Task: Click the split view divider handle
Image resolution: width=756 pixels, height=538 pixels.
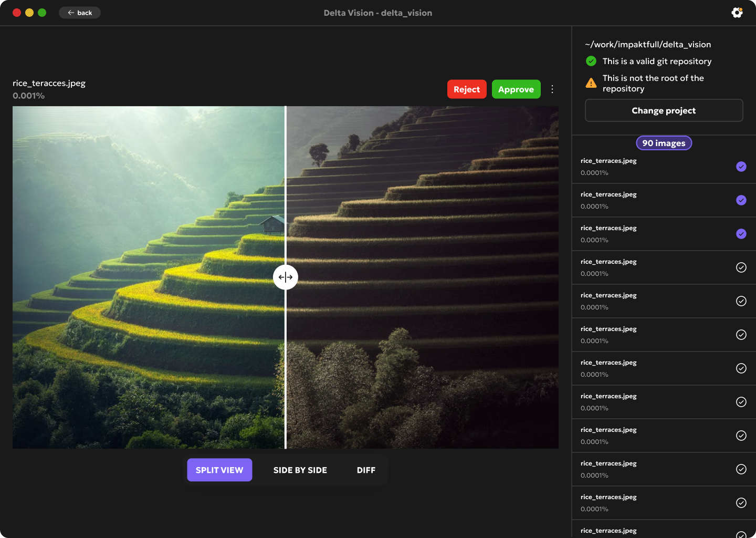Action: pyautogui.click(x=286, y=277)
